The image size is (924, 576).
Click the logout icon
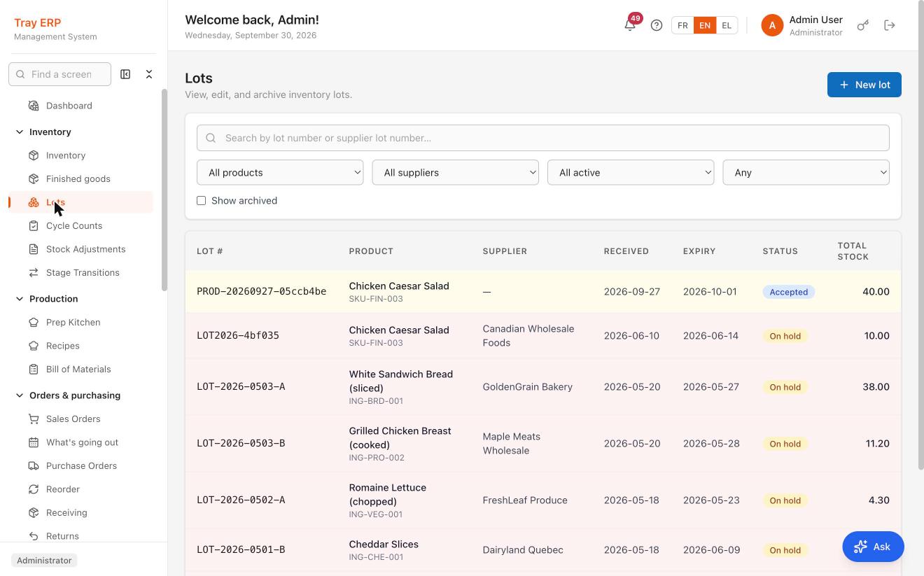click(890, 25)
